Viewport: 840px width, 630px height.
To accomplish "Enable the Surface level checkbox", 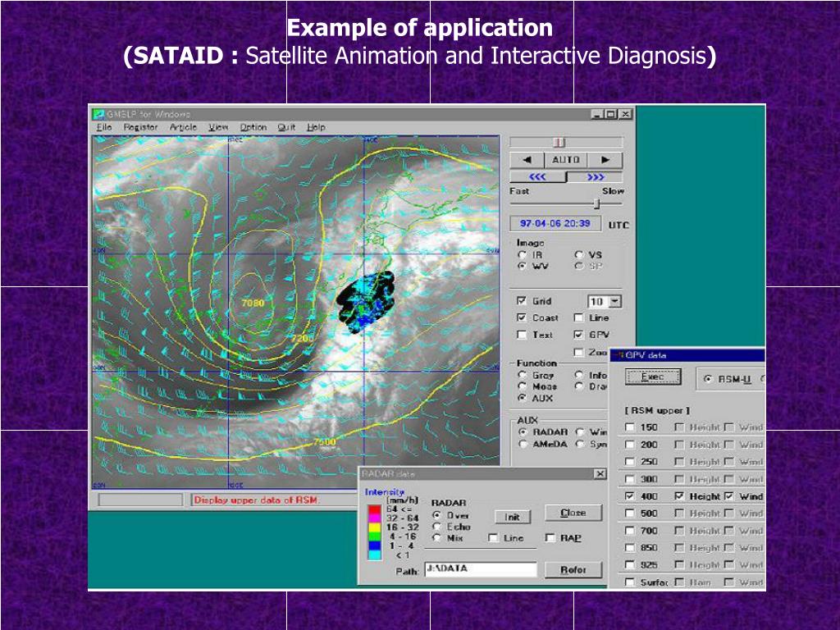I will point(630,582).
